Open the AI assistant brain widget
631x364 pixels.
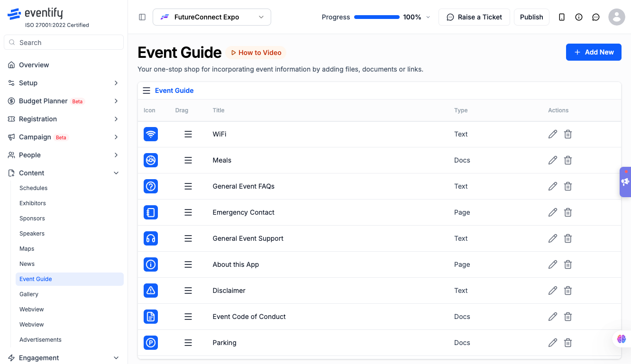pos(622,339)
